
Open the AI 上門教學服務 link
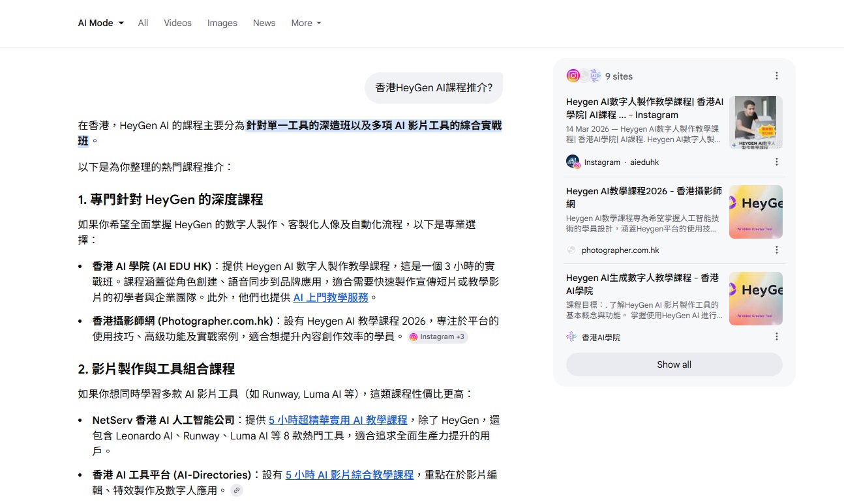331,297
